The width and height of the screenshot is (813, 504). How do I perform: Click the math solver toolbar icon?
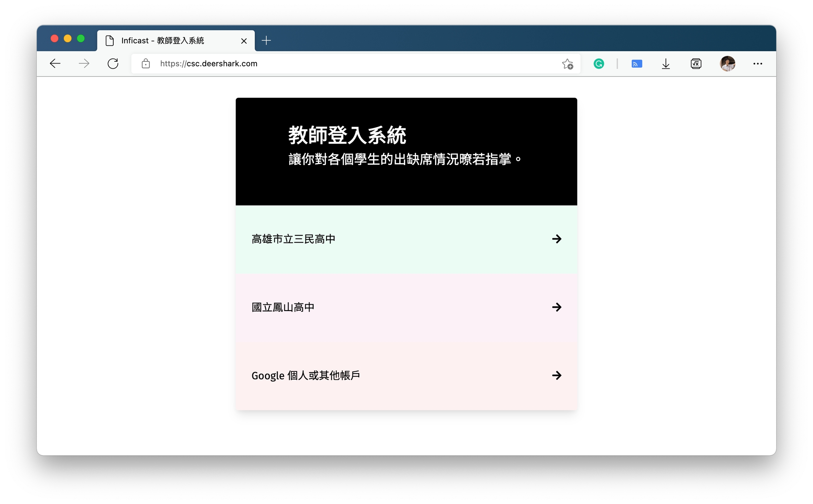(696, 64)
